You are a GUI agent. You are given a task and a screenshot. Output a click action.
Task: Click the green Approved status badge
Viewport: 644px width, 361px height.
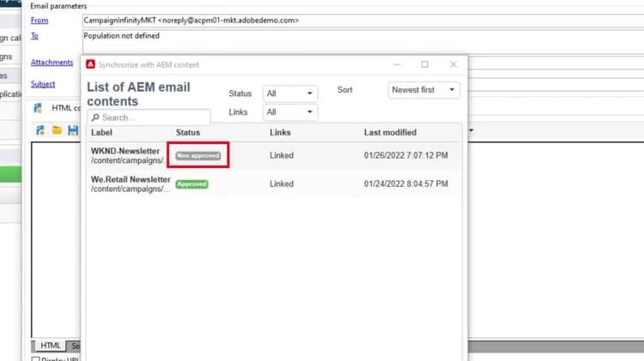[191, 184]
